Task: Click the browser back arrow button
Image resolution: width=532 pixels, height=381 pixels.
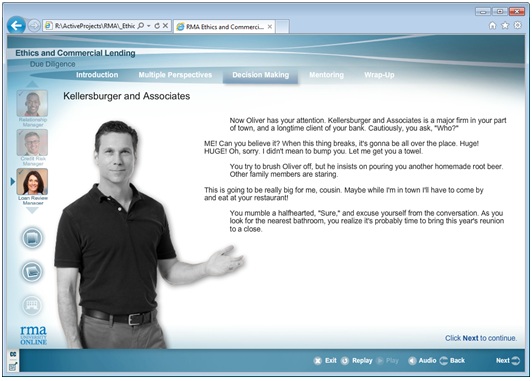Action: pos(16,25)
